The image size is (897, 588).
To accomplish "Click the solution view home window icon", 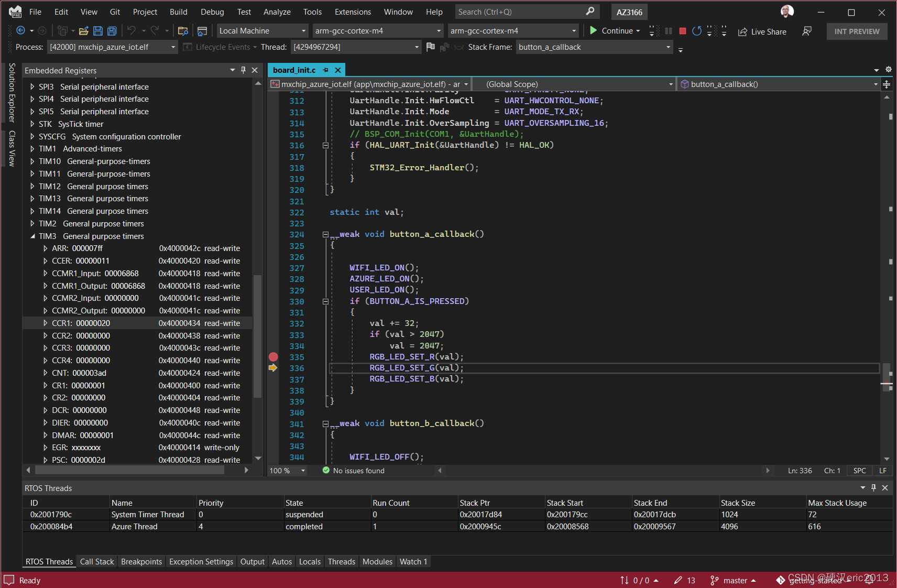I will [202, 31].
